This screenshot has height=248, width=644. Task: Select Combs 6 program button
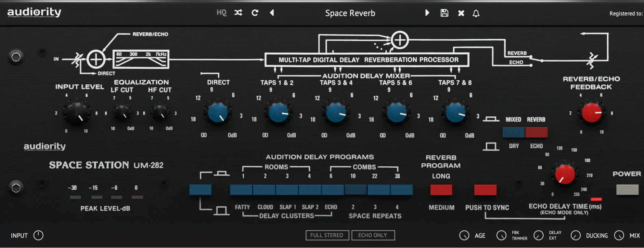pos(333,190)
